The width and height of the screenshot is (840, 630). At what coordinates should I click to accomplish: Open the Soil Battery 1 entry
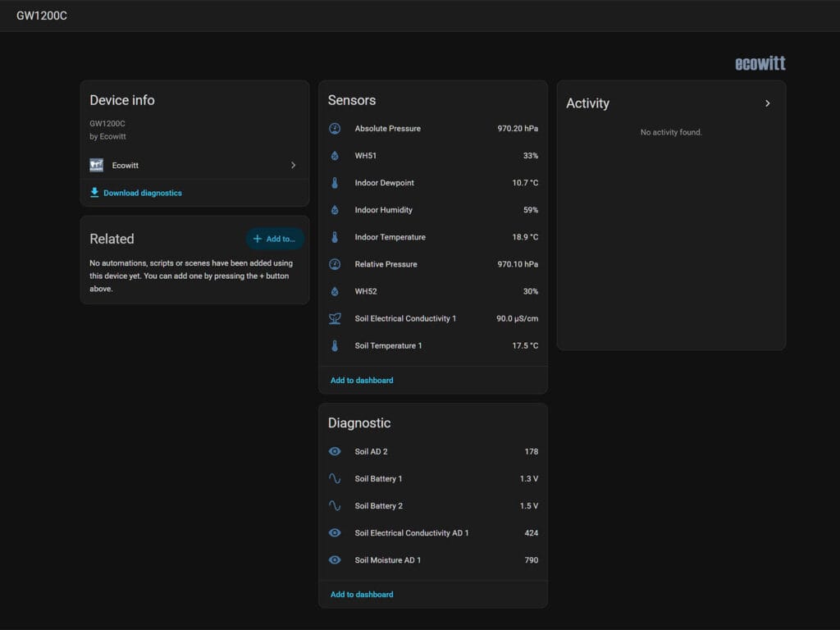pos(433,479)
